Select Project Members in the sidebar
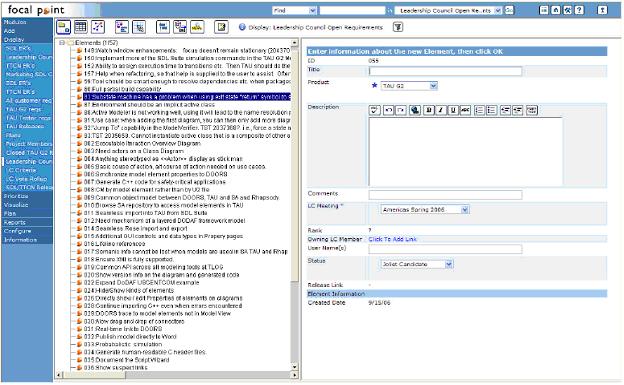The height and width of the screenshot is (385, 624). [29, 144]
